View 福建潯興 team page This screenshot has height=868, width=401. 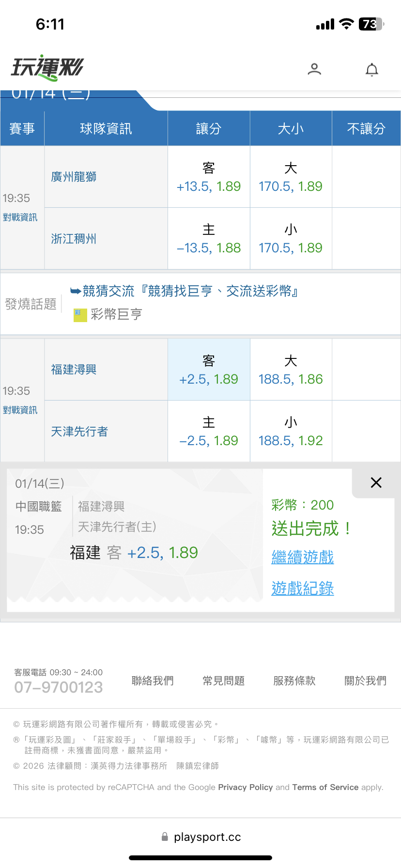tap(74, 370)
